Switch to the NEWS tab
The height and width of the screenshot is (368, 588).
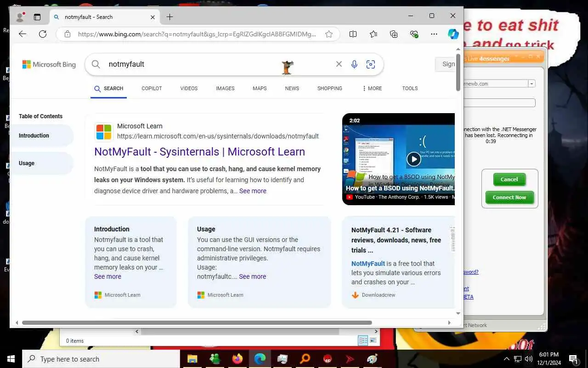(292, 88)
